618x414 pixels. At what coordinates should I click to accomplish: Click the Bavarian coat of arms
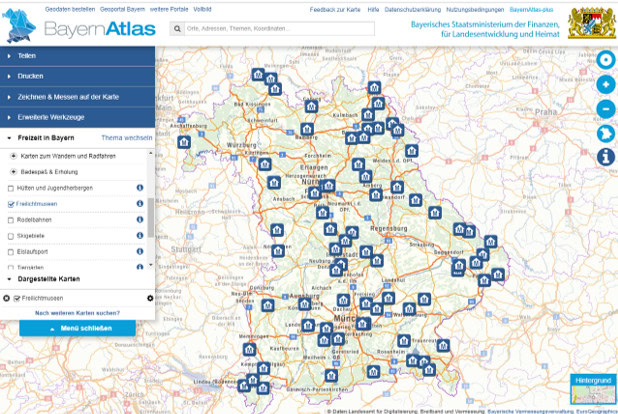pos(591,23)
